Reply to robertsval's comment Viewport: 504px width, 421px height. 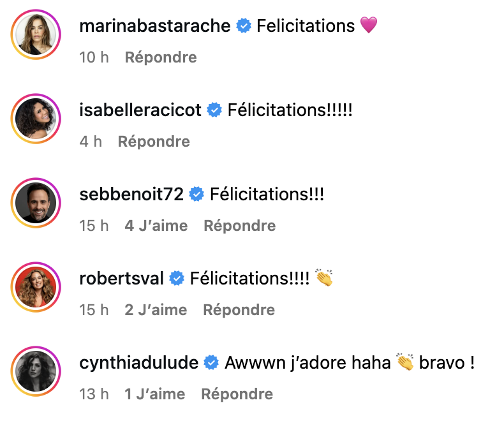(239, 310)
